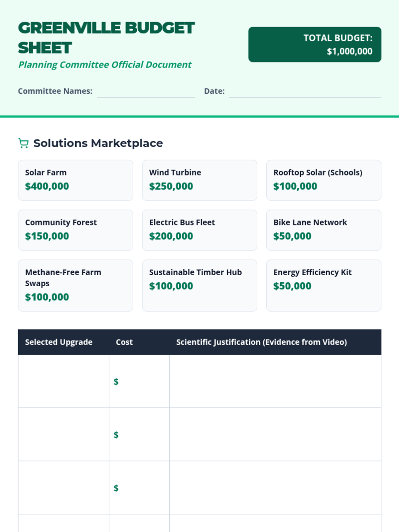Choose the Bike Lane Network card
This screenshot has height=532, width=399.
tap(324, 230)
